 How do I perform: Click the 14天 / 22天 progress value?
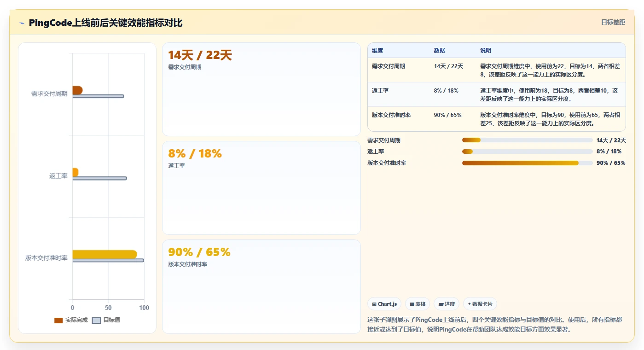click(611, 140)
